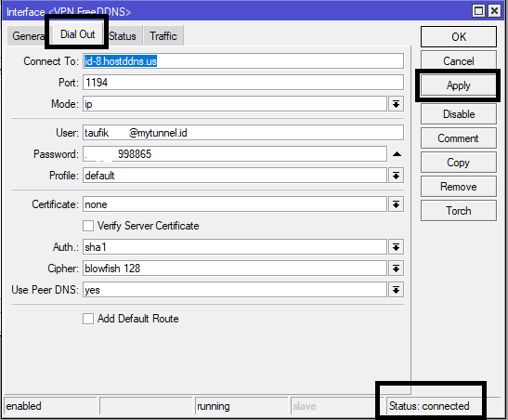The height and width of the screenshot is (420, 508).
Task: Expand the Profile dropdown
Action: click(396, 176)
